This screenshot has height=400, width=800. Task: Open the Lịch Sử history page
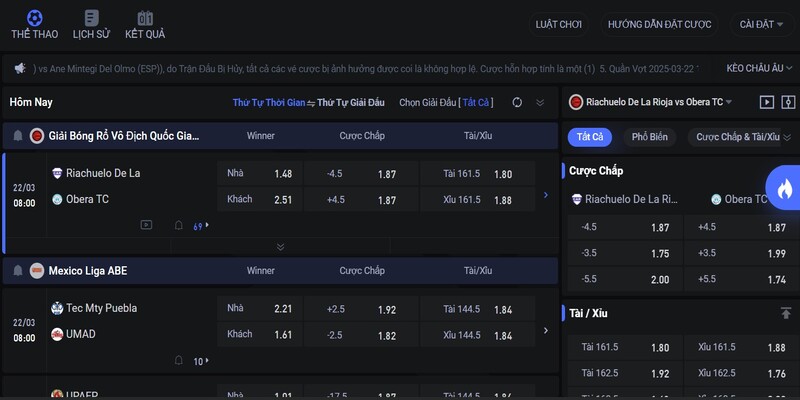[x=91, y=24]
